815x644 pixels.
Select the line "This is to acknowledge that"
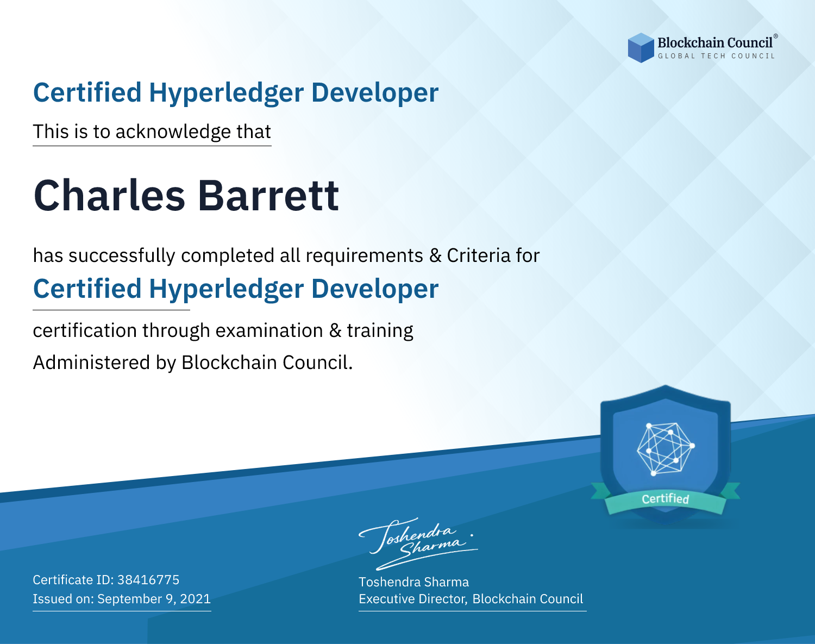pos(152,132)
